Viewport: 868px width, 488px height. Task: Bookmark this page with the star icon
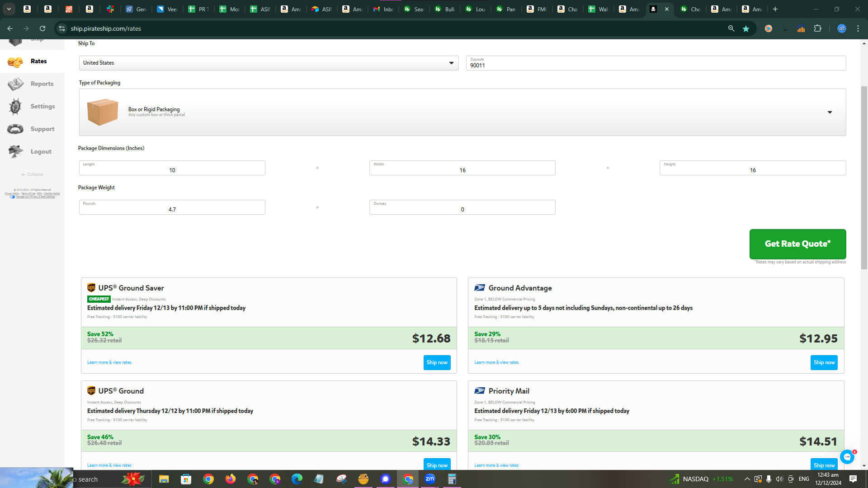pyautogui.click(x=746, y=28)
